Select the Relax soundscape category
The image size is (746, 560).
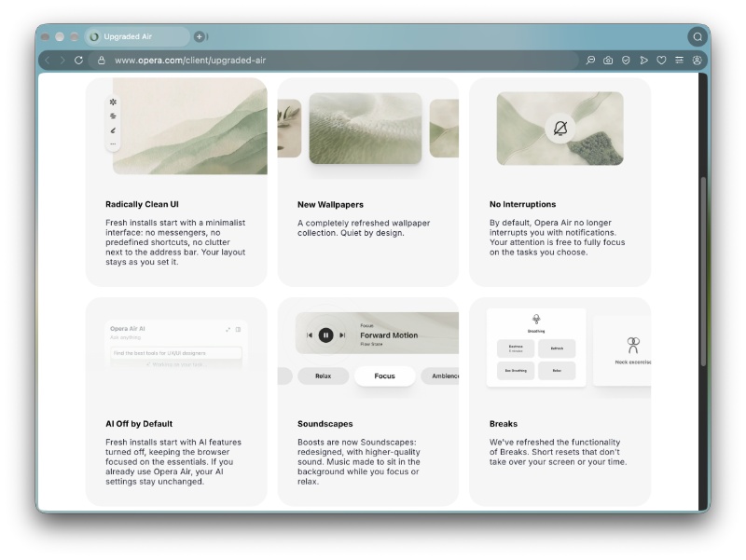pos(323,376)
